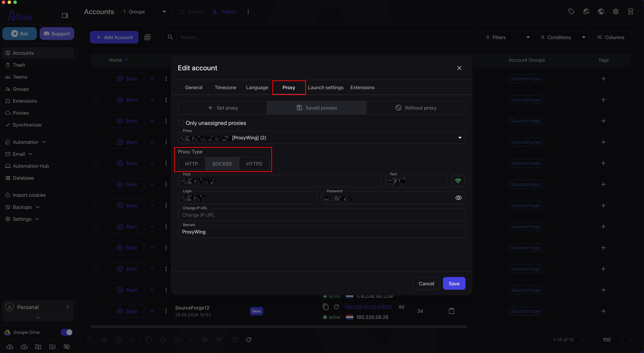
Task: Click the tags icon in top bar
Action: 571,12
